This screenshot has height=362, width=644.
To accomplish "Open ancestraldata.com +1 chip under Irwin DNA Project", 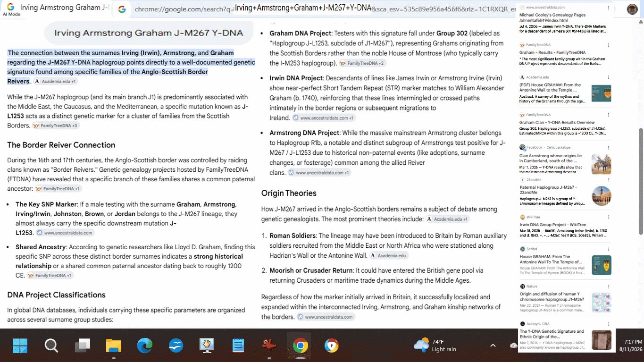I will pyautogui.click(x=324, y=118).
